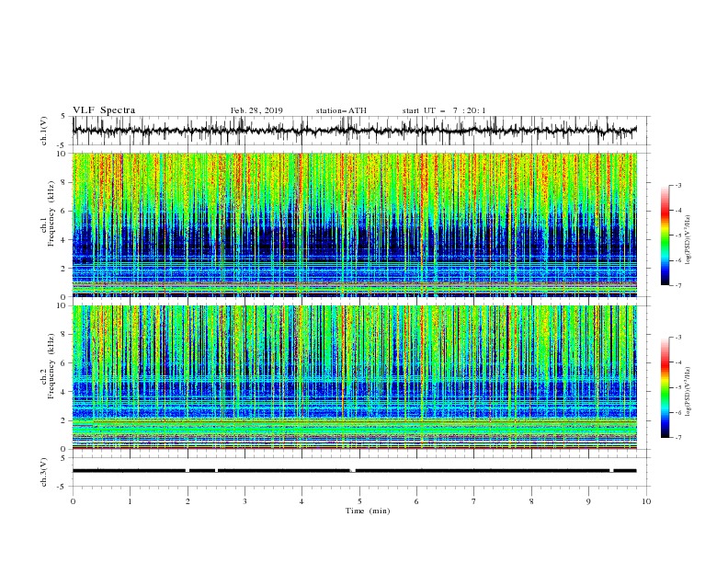Image resolution: width=728 pixels, height=563 pixels.
Task: Click the "ch.1(V)" axis label
Action: (x=44, y=131)
